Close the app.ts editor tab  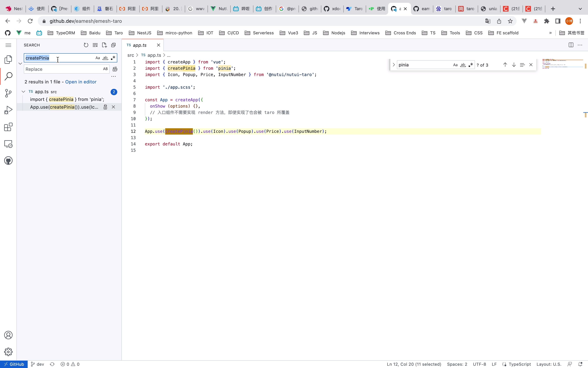click(x=158, y=45)
